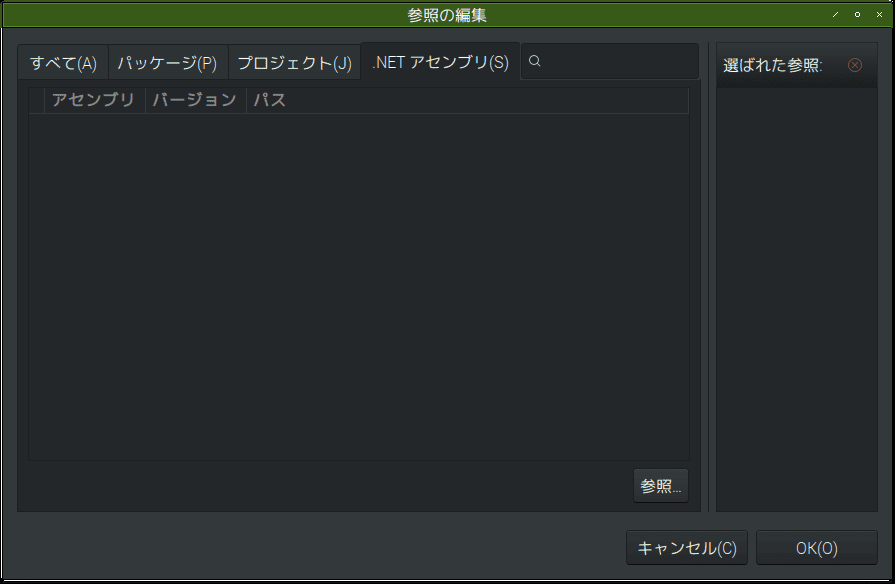Sort the list by the アセンブリ column

click(95, 99)
